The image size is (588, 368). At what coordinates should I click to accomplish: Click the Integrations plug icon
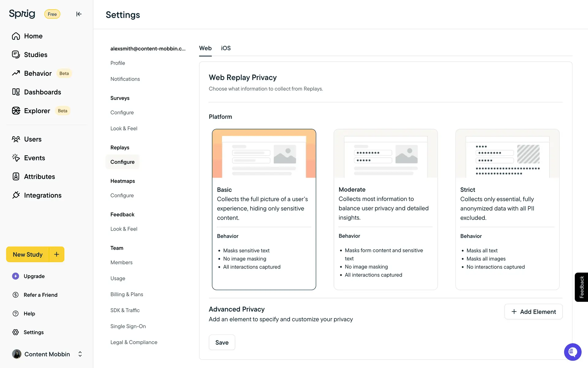pyautogui.click(x=16, y=195)
